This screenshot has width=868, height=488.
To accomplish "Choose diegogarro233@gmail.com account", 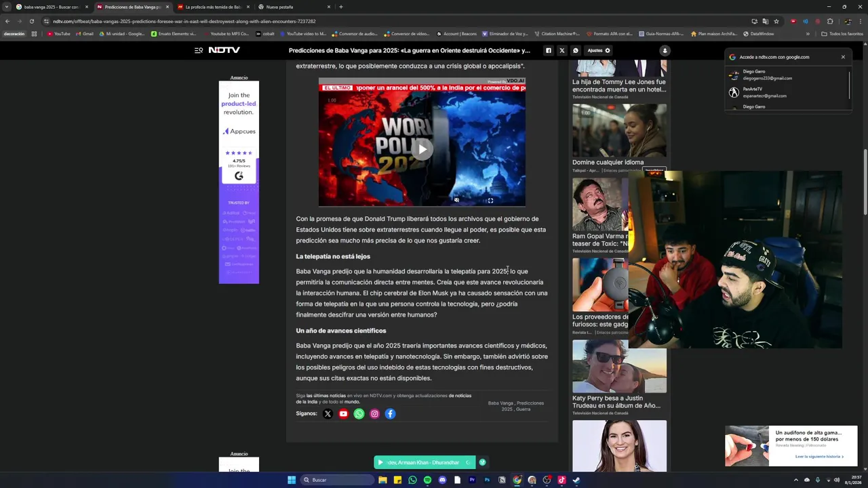I will tap(788, 75).
